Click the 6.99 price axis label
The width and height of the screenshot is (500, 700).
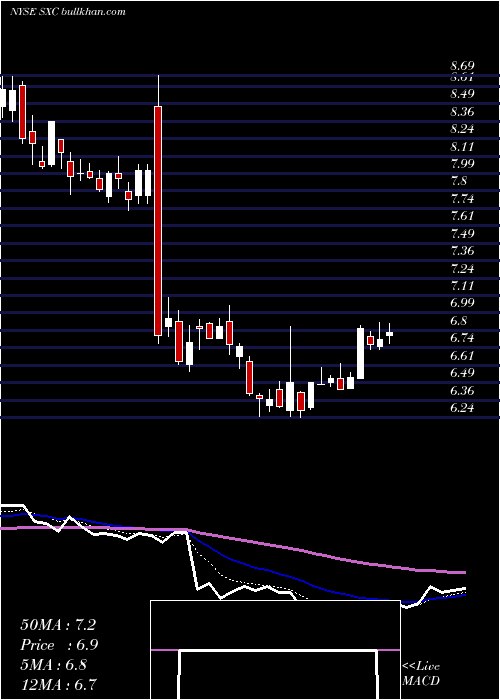(x=462, y=303)
